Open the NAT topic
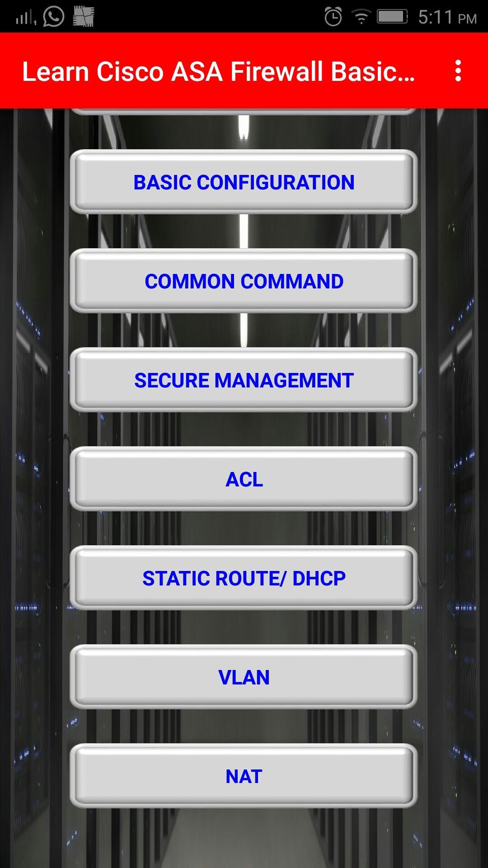The image size is (488, 868). (244, 776)
